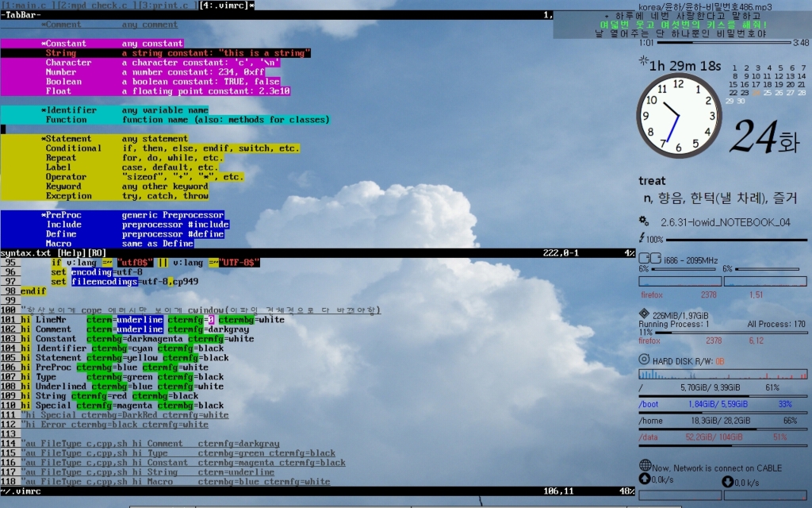Click the sun icon beside uptime
This screenshot has height=508, width=812.
point(644,61)
